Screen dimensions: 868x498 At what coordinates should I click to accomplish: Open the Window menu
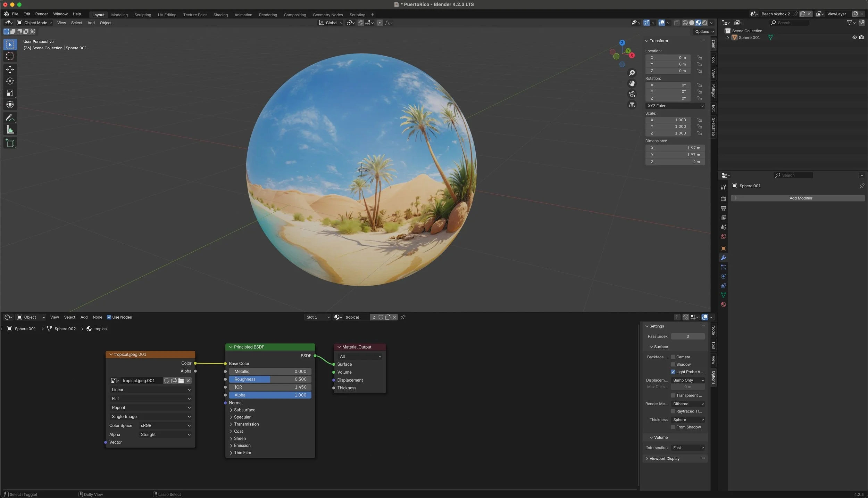60,14
